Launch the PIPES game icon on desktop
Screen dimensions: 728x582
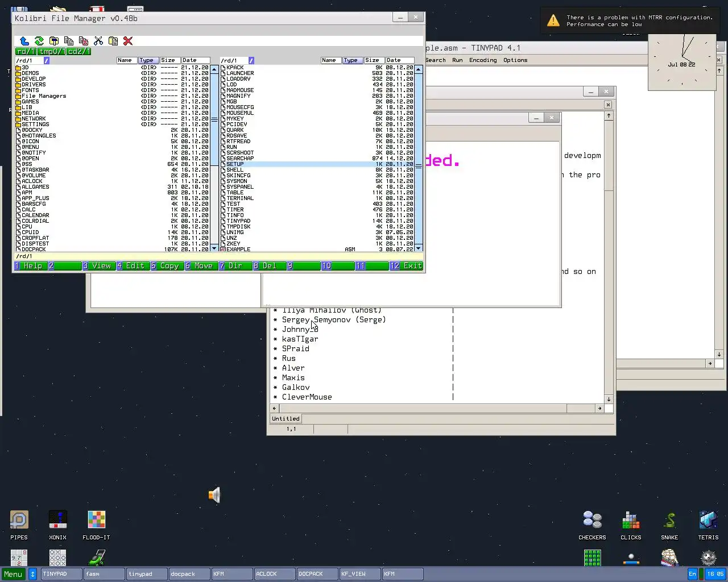[19, 520]
